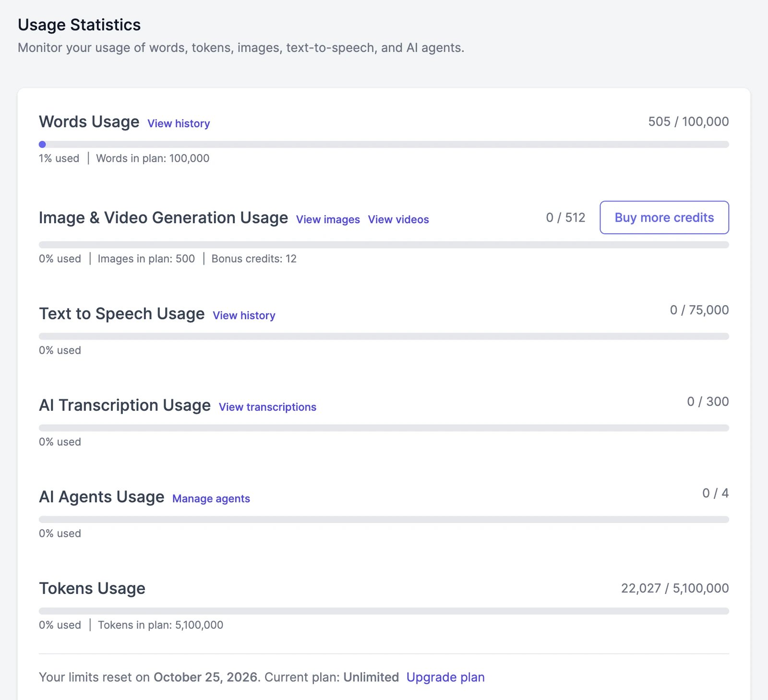The width and height of the screenshot is (768, 700).
Task: Click the Tokens Usage progress bar
Action: pos(384,611)
